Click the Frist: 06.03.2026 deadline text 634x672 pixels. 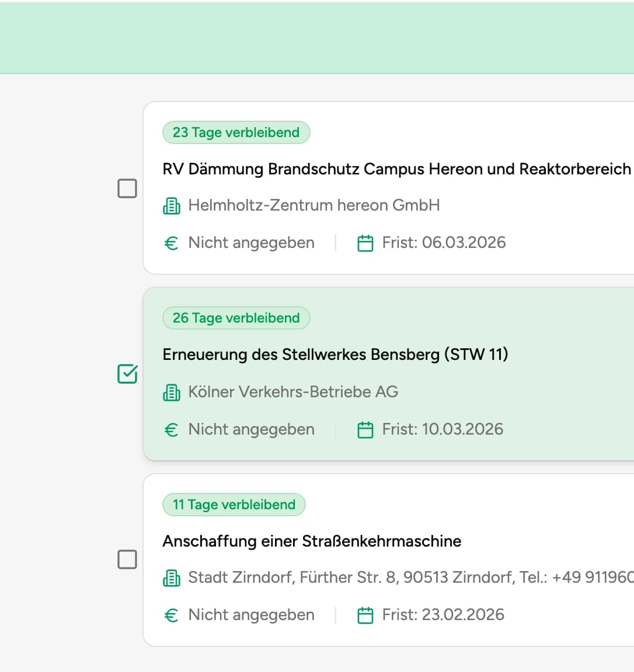(x=444, y=243)
